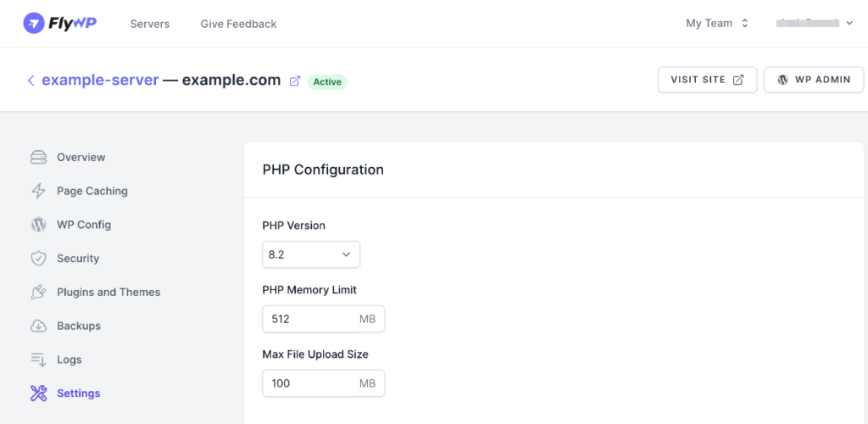
Task: Select the Page Caching lightning icon
Action: 38,191
